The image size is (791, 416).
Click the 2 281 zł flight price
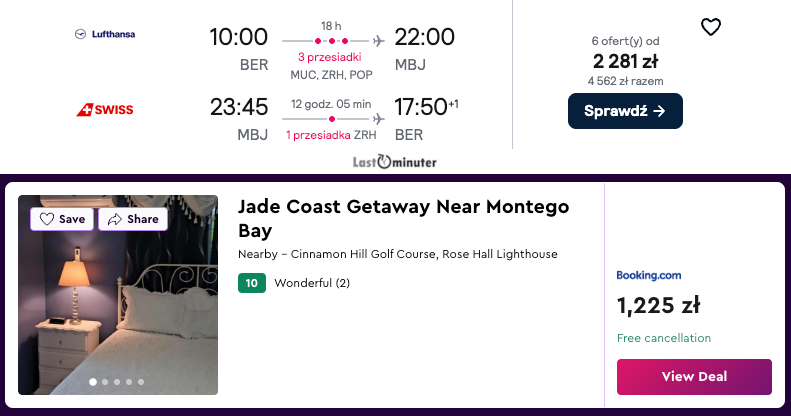[625, 62]
